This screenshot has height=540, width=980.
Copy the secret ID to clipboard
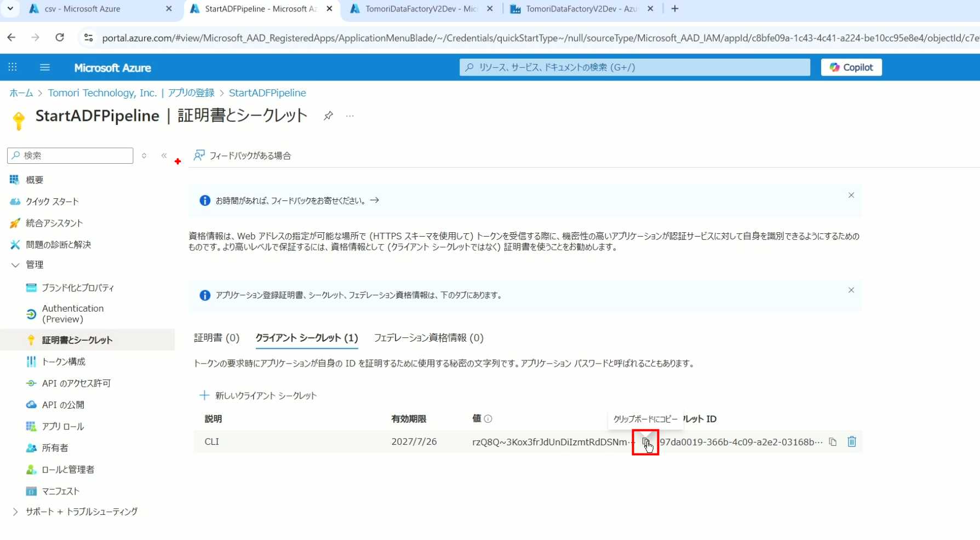(832, 442)
